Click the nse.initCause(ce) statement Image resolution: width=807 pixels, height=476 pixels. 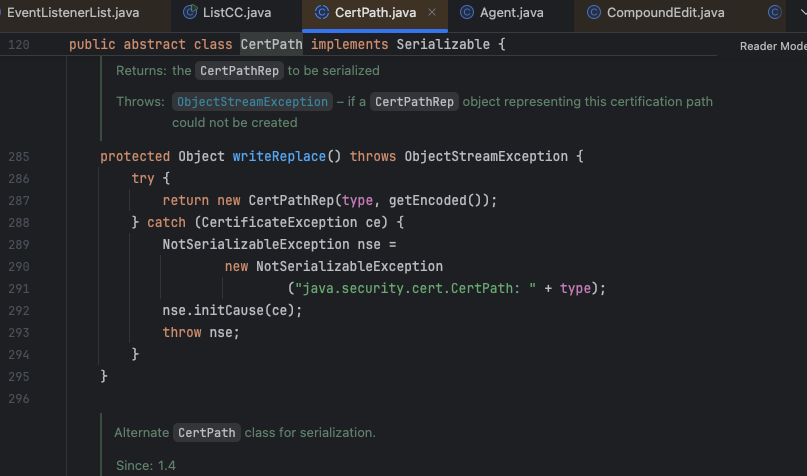(232, 310)
